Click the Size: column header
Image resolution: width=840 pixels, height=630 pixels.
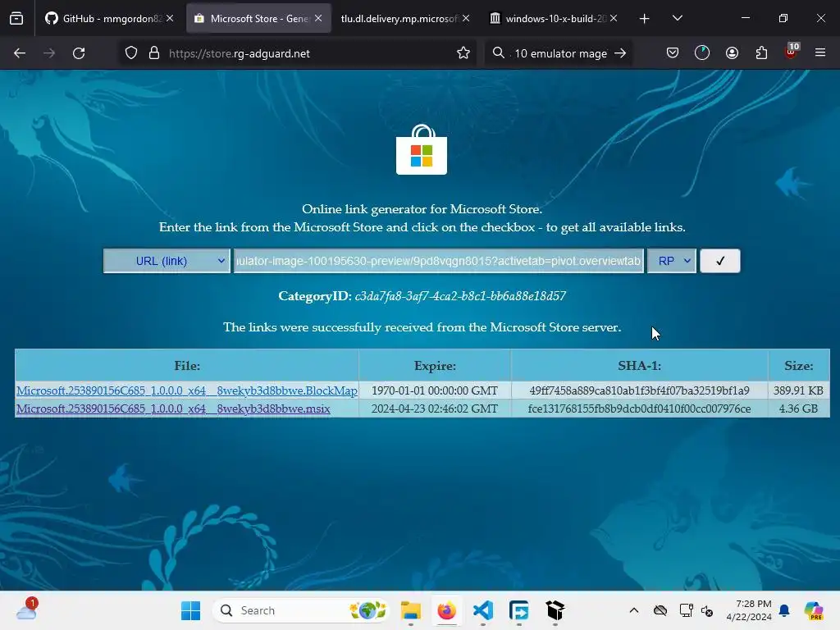[798, 366]
